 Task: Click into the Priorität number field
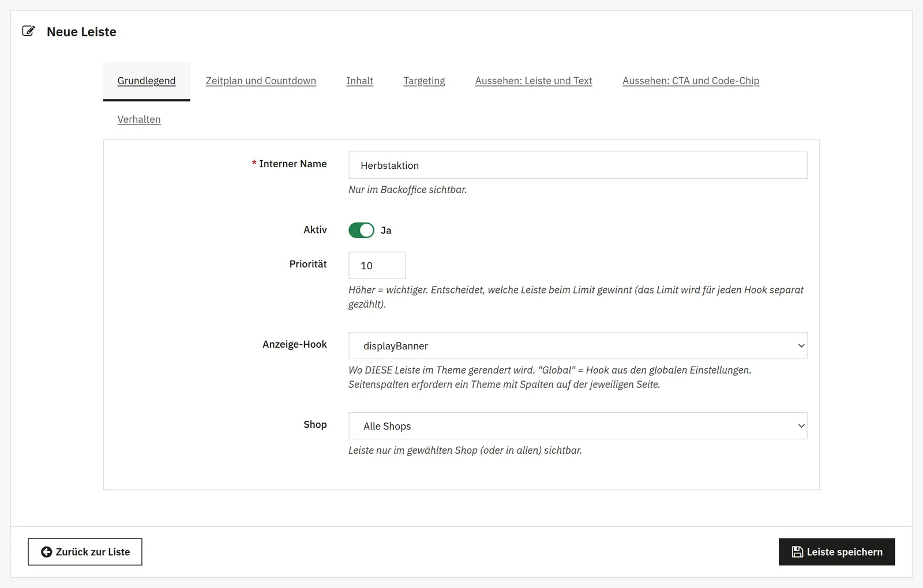(x=377, y=266)
